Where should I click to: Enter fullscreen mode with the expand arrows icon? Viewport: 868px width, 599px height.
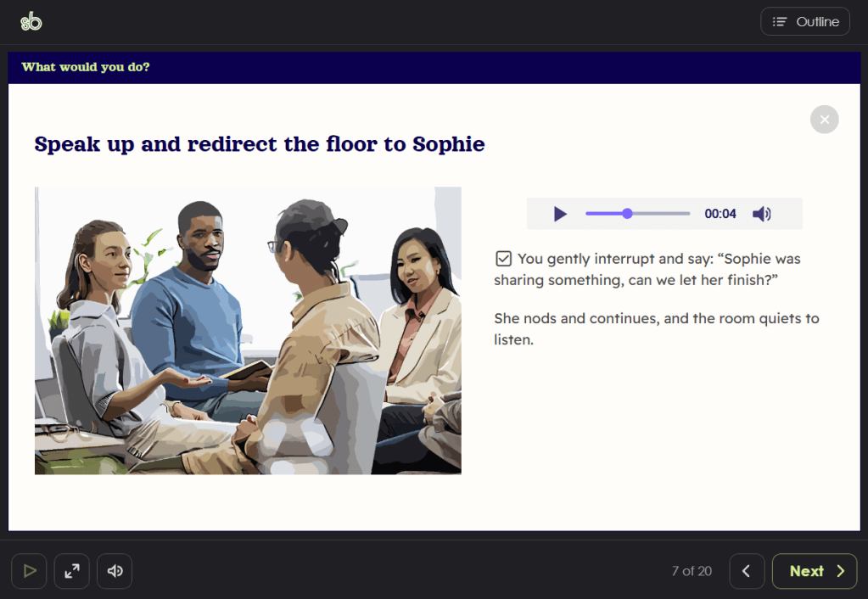(72, 571)
